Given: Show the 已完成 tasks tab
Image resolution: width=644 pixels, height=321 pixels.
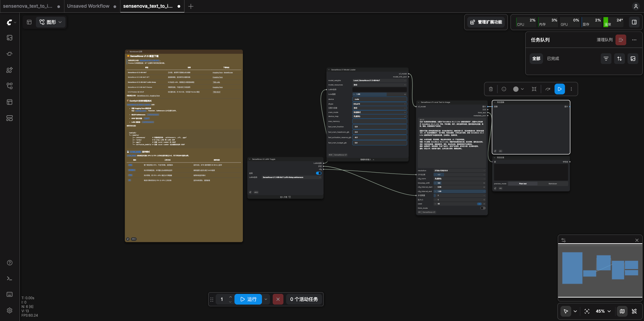Looking at the screenshot, I should [x=553, y=59].
